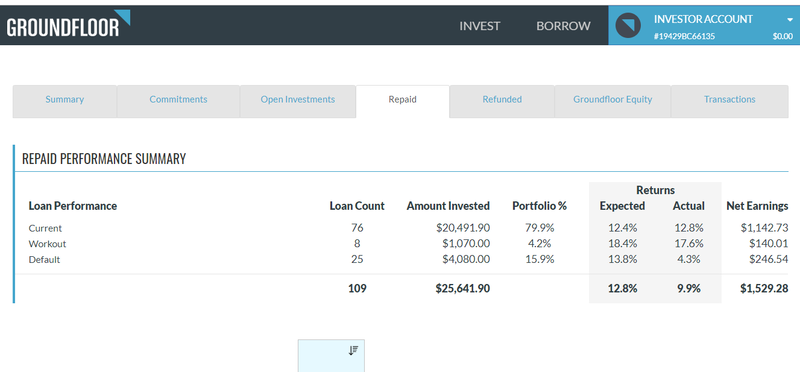
Task: Click the sort descending icon
Action: (354, 351)
